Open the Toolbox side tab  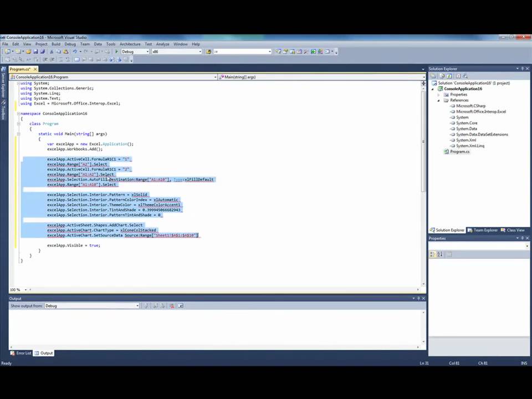3,110
